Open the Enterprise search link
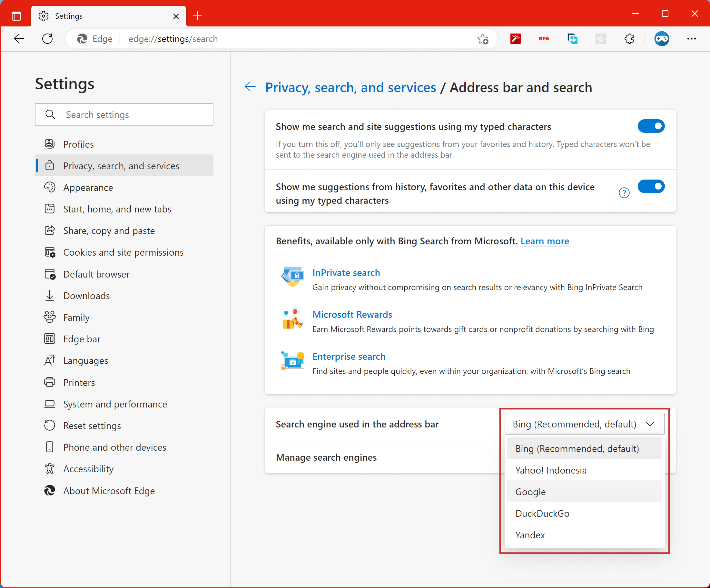The image size is (710, 588). click(x=349, y=356)
